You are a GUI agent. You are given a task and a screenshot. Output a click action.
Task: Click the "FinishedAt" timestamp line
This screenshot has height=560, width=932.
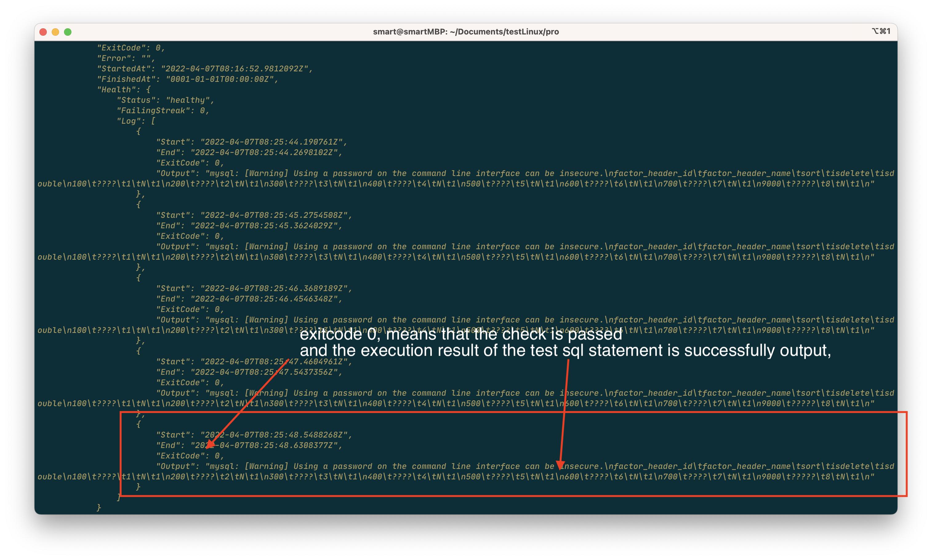pos(187,79)
